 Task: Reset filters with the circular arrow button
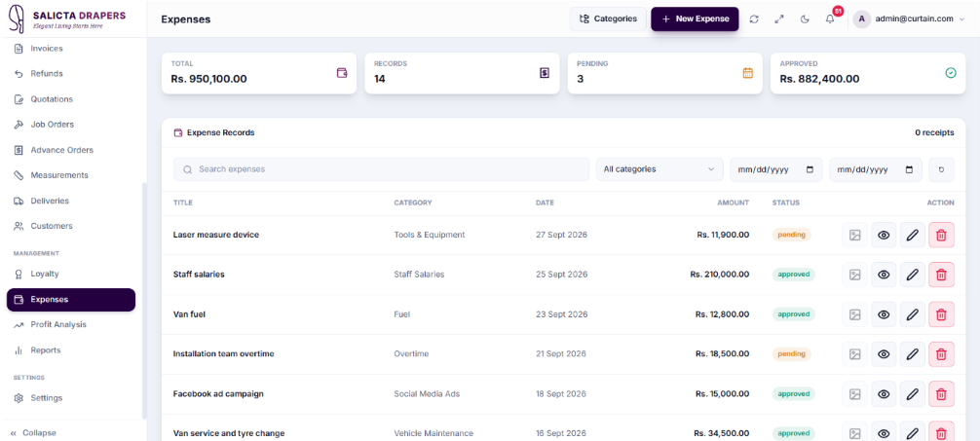coord(941,169)
